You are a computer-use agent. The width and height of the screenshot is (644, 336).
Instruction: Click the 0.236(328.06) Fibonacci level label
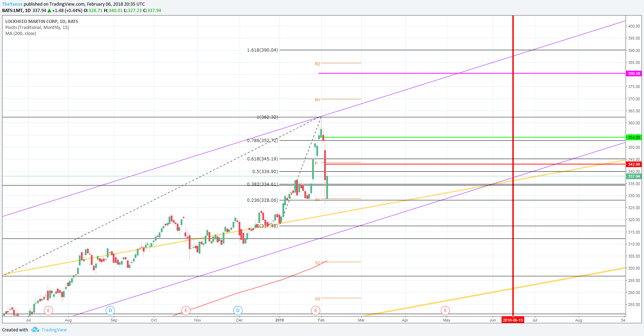click(x=263, y=200)
